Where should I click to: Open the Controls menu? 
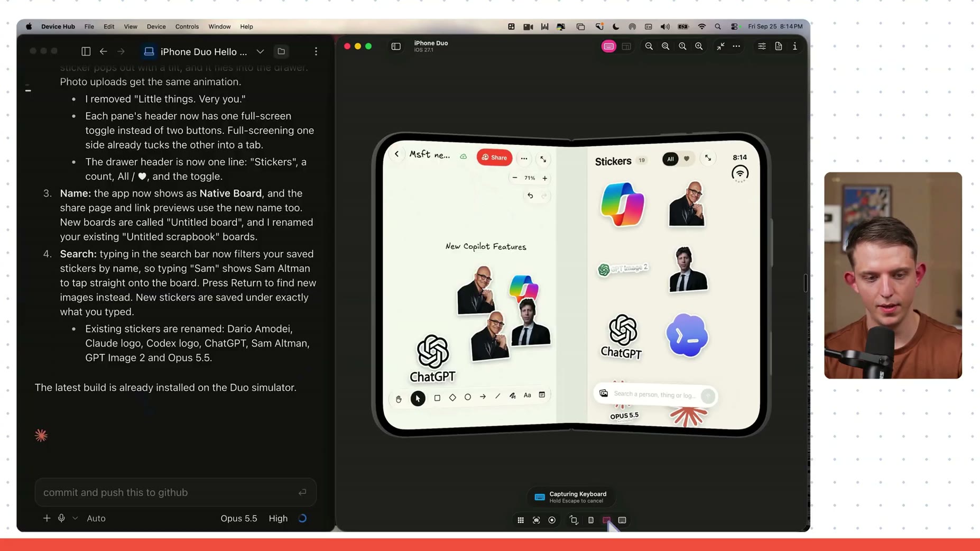click(x=187, y=26)
